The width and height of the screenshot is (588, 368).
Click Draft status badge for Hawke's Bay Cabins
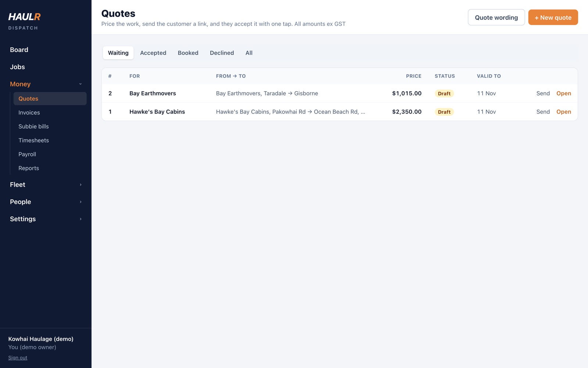click(444, 112)
